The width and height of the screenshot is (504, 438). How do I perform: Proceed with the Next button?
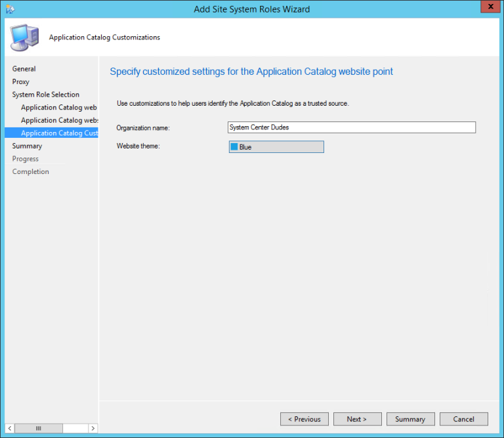[357, 419]
